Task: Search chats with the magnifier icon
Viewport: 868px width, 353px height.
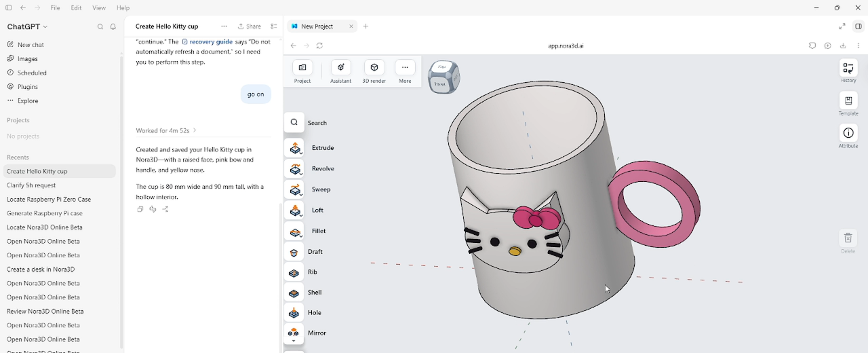Action: 100,27
